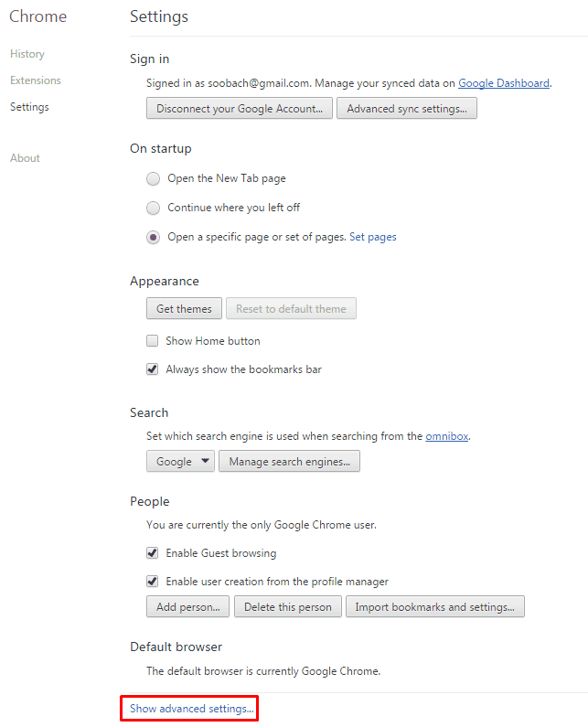Disable Enable Guest browsing checkbox

coord(152,552)
